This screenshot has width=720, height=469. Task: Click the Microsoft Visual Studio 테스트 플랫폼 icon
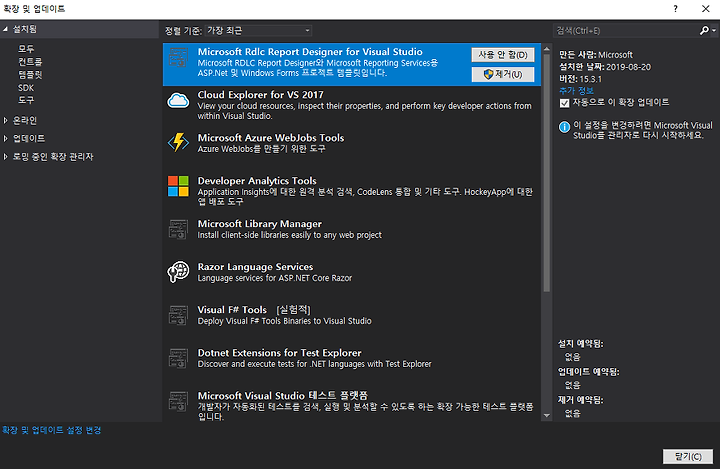(178, 401)
